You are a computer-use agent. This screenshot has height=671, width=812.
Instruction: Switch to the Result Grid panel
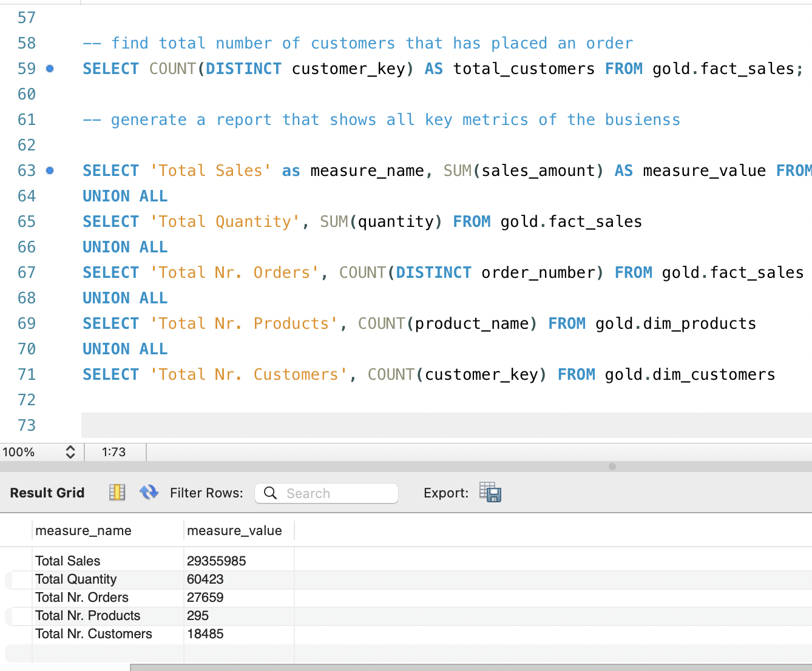coord(47,493)
